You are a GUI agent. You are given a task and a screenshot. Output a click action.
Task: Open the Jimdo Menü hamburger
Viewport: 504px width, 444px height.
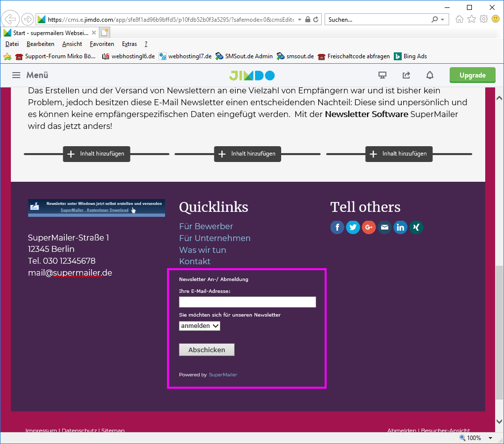30,75
